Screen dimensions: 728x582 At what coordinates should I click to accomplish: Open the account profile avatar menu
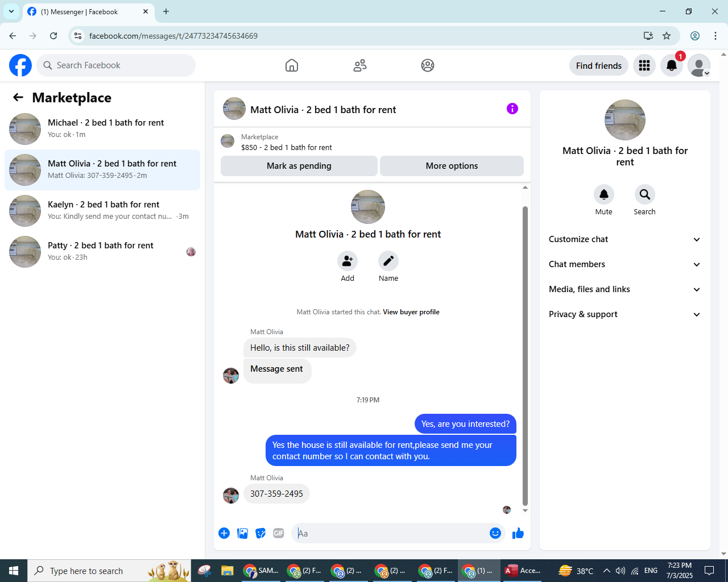[x=699, y=65]
